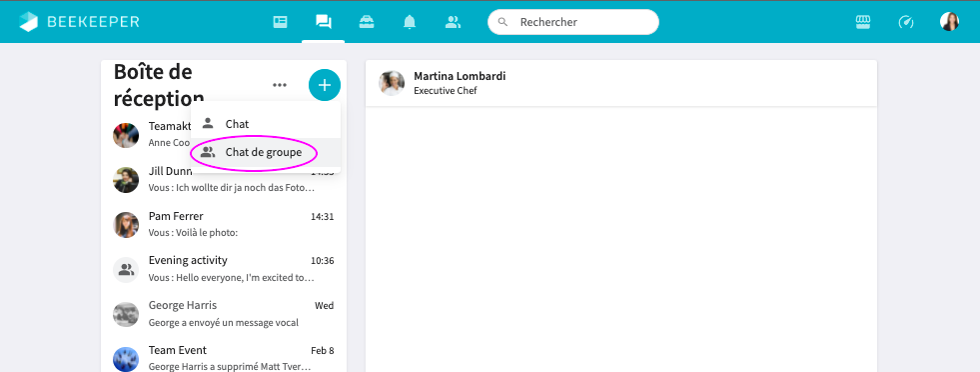Open the news feed streams icon
Screen dimensions: 980x372
click(x=280, y=22)
